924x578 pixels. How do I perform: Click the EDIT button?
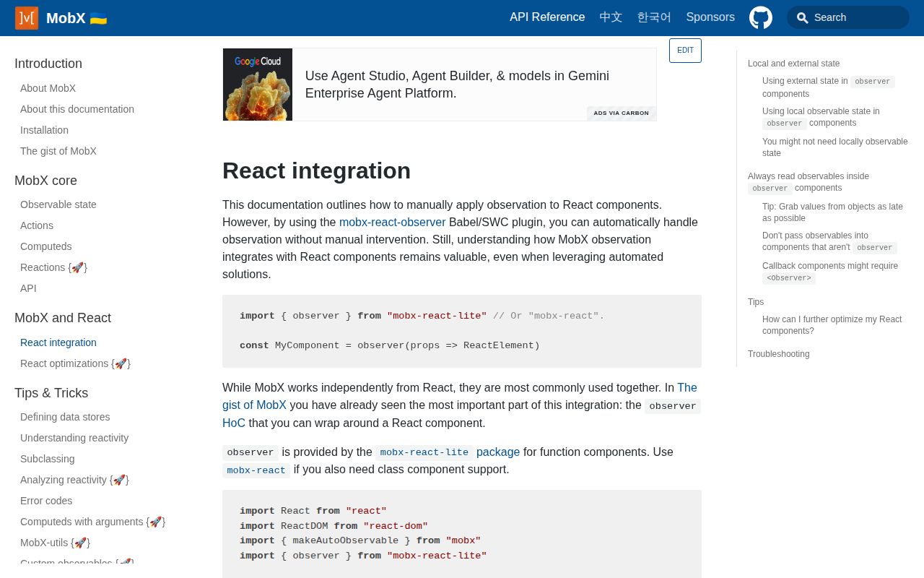[685, 51]
